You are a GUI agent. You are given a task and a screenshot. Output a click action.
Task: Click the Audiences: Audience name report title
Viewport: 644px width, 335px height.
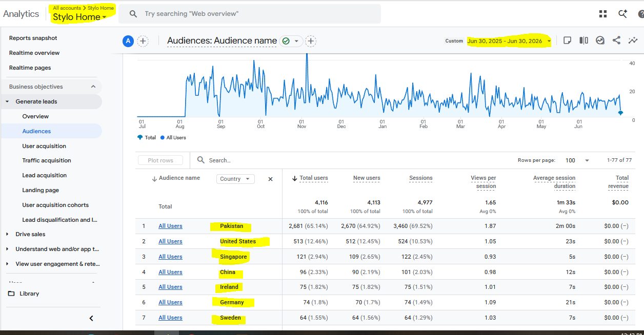pos(222,41)
